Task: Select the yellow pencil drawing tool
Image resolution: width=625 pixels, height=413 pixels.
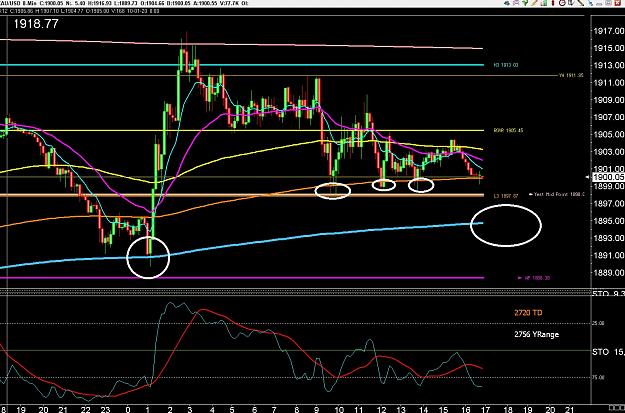Action: pos(535,3)
